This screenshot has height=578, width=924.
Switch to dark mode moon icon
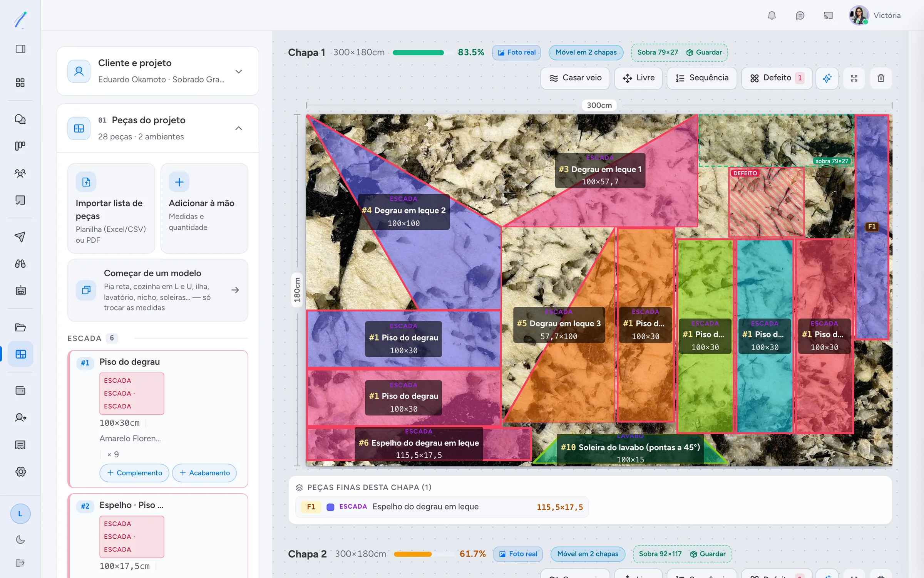coord(20,539)
